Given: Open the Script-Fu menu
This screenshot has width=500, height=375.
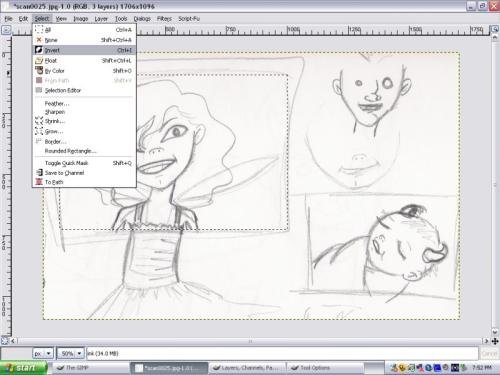Looking at the screenshot, I should 189,19.
